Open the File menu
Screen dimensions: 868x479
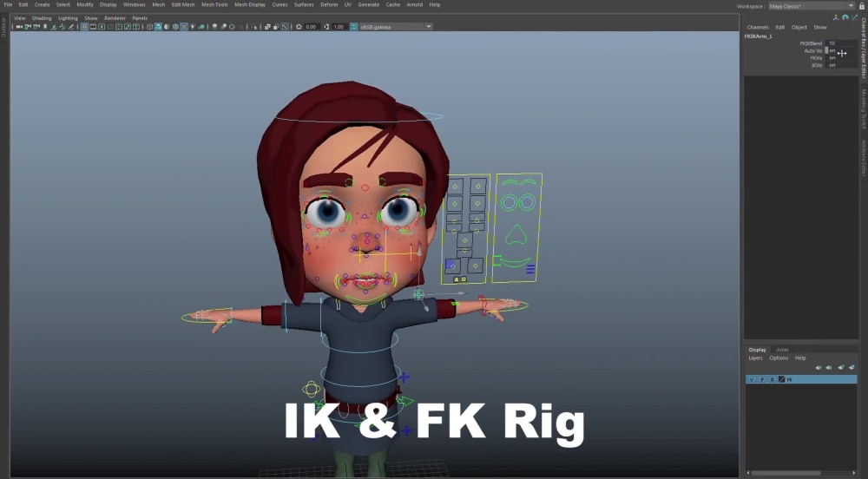click(8, 4)
